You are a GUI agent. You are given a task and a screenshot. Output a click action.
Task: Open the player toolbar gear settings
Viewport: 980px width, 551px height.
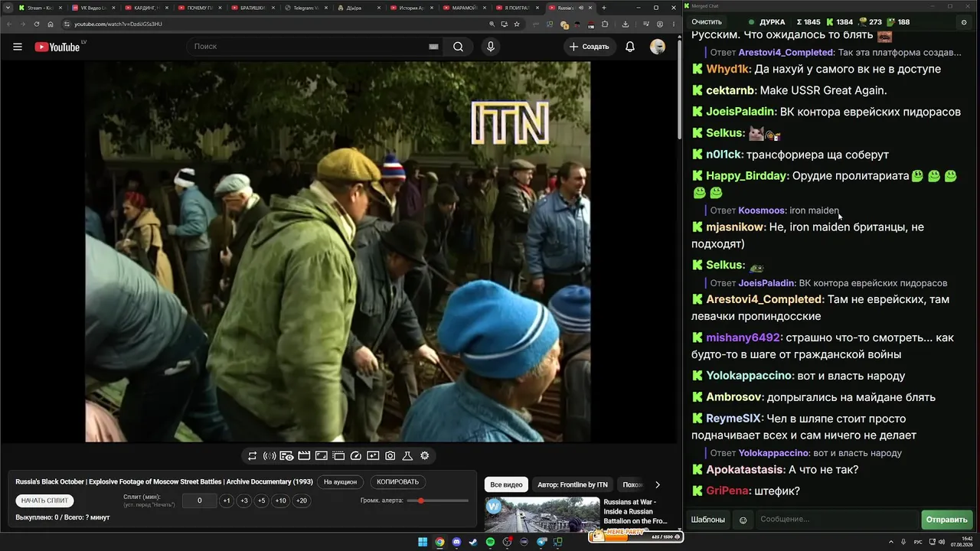coord(425,456)
